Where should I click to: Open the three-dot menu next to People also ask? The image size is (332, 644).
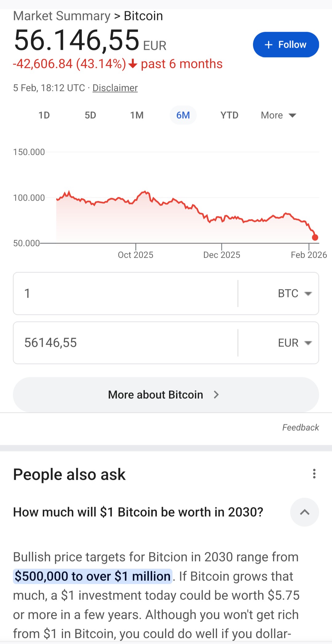(314, 474)
